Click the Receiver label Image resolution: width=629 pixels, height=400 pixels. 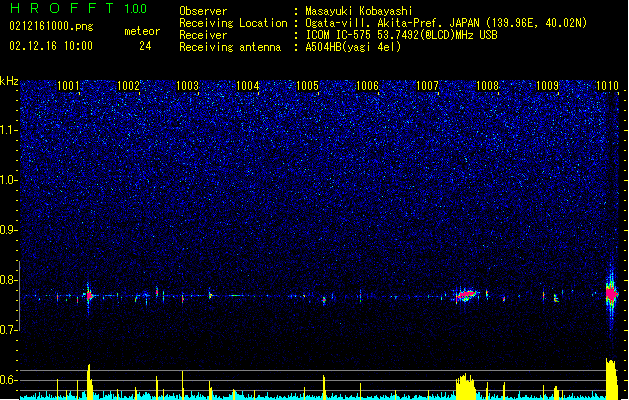pos(203,35)
